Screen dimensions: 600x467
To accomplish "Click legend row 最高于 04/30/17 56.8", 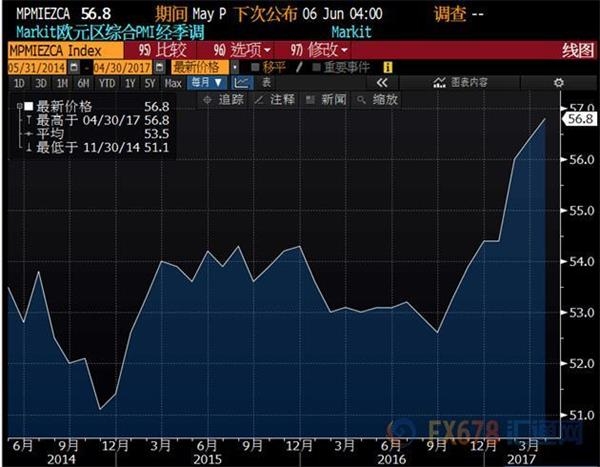I will (98, 121).
